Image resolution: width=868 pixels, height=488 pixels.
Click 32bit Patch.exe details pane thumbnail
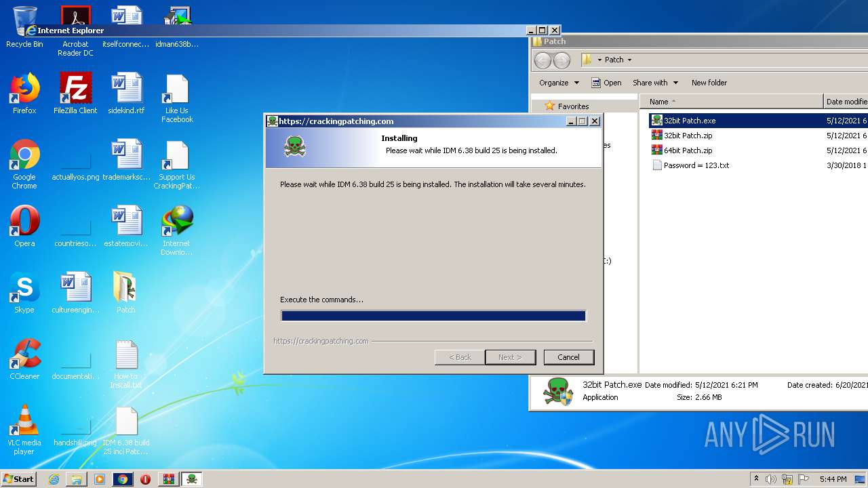(x=559, y=392)
